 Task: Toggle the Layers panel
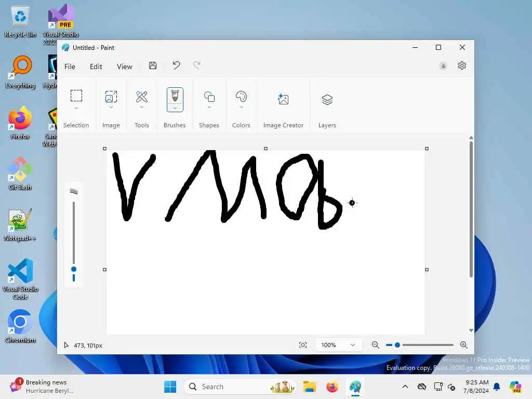click(x=327, y=100)
